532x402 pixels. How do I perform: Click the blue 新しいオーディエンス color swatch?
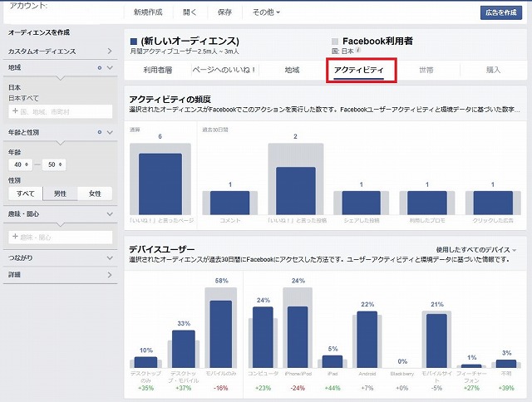tap(134, 42)
